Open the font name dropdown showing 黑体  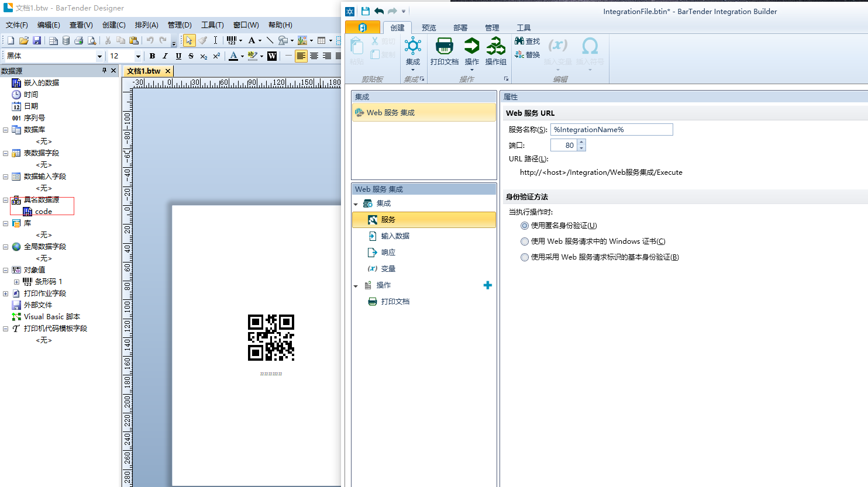pyautogui.click(x=99, y=56)
